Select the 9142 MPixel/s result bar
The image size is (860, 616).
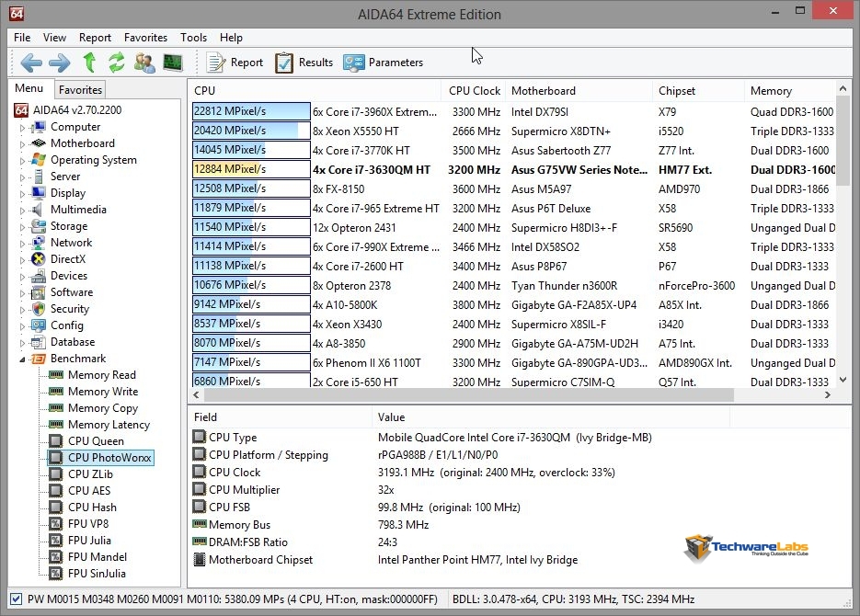coord(251,304)
